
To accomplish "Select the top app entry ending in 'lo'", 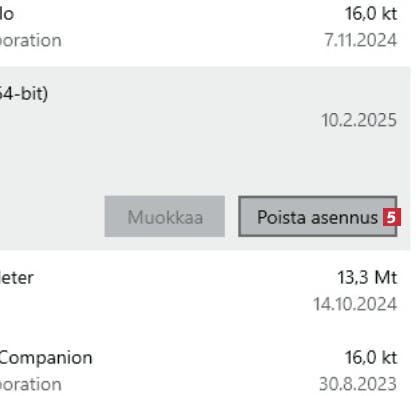I will coord(205,27).
